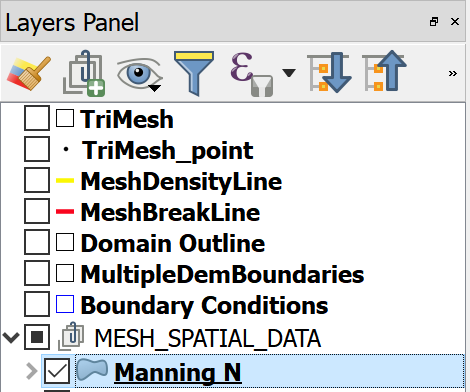Click the Manning N polygon icon
Screen dimensions: 470x392
92,370
